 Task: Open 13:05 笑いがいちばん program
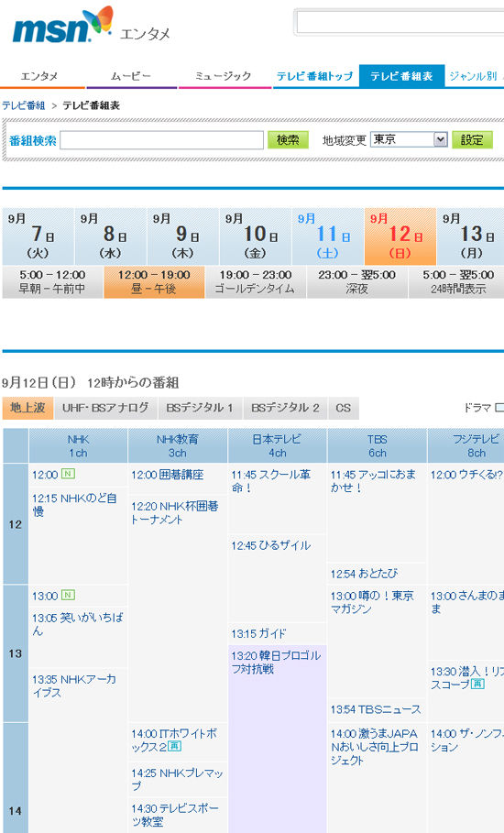pos(78,624)
